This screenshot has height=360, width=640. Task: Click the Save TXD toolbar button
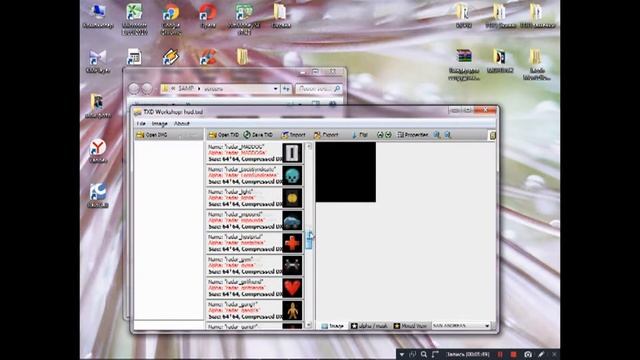tap(258, 135)
